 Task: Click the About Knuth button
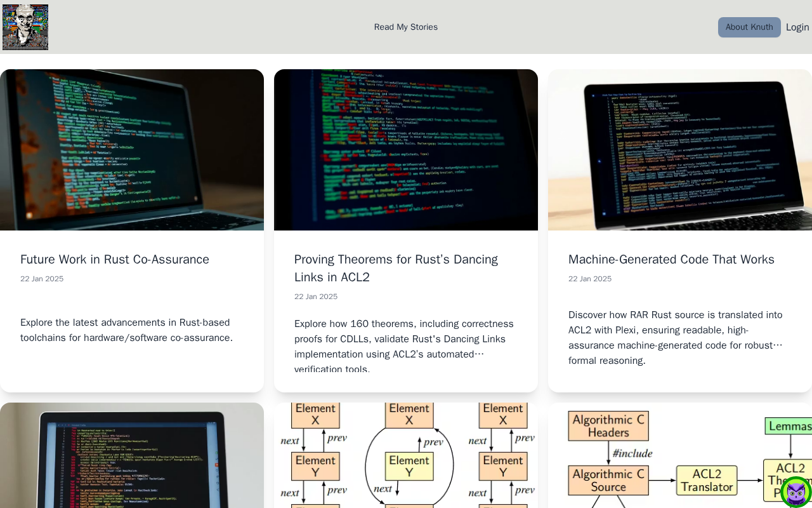point(749,27)
